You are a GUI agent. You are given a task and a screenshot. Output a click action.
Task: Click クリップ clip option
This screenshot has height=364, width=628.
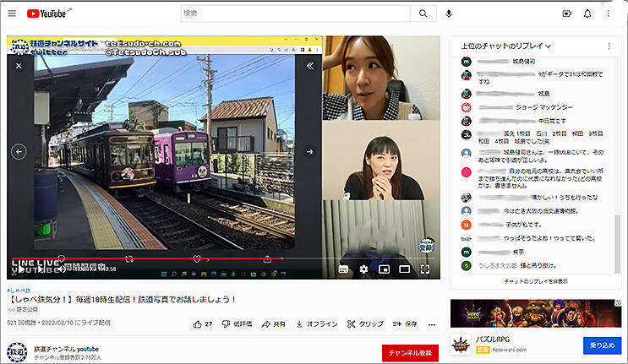click(364, 323)
